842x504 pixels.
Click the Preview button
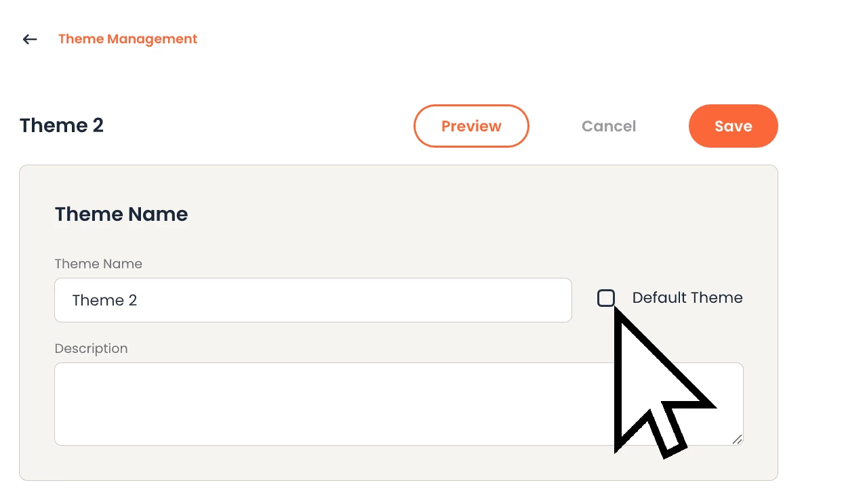click(x=471, y=126)
